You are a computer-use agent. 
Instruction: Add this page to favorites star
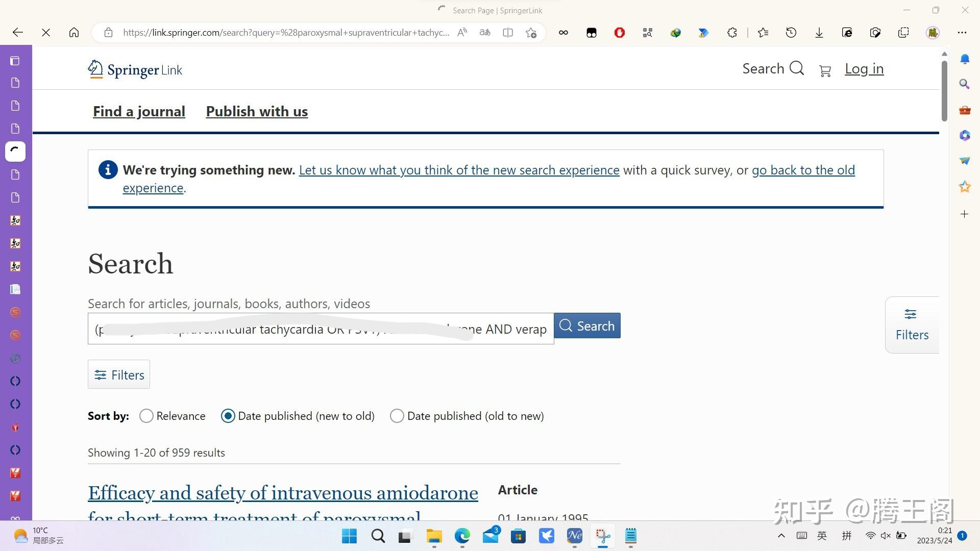click(531, 33)
